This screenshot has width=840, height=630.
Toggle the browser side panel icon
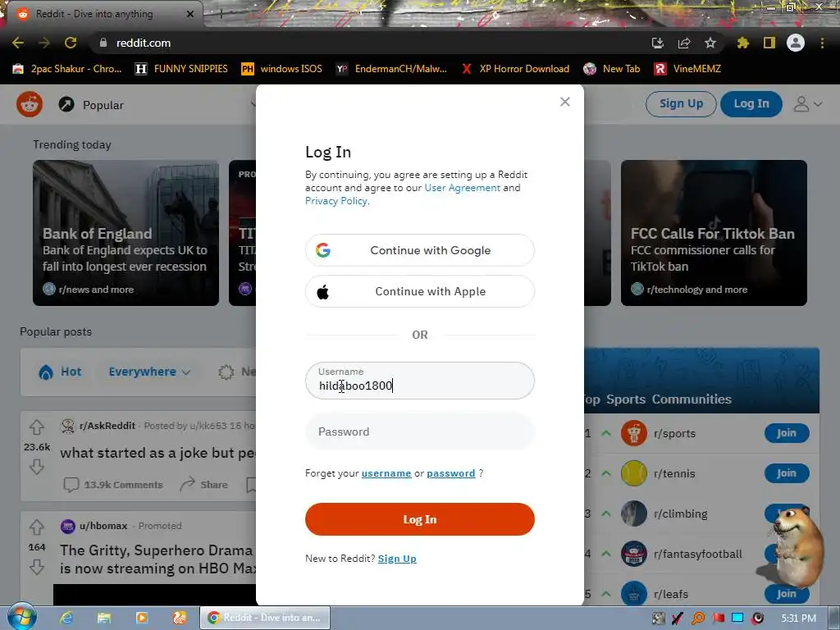coord(769,43)
